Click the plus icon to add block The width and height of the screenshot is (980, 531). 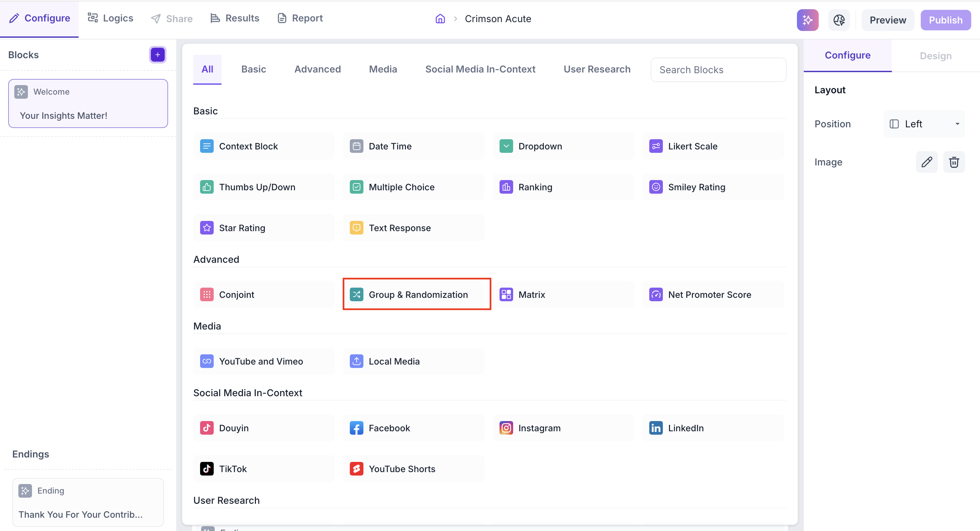click(158, 55)
